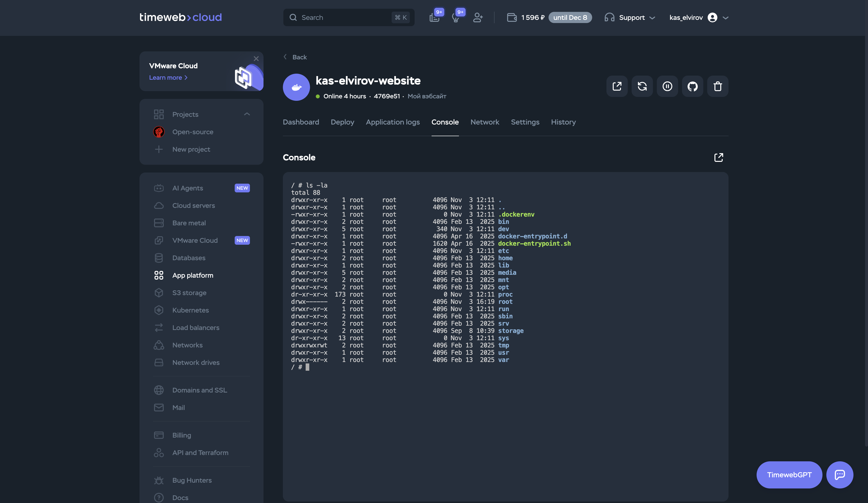Open the console in a separate window

(x=719, y=157)
